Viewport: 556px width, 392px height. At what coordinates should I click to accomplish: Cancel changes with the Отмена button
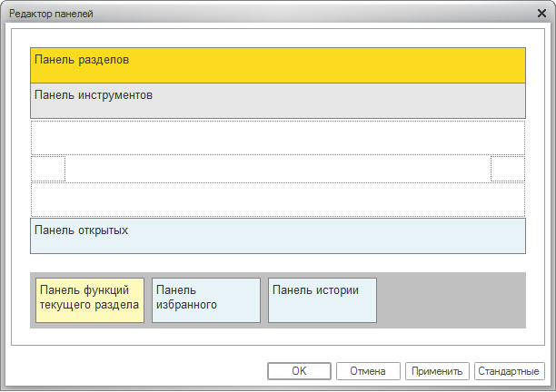tap(368, 371)
